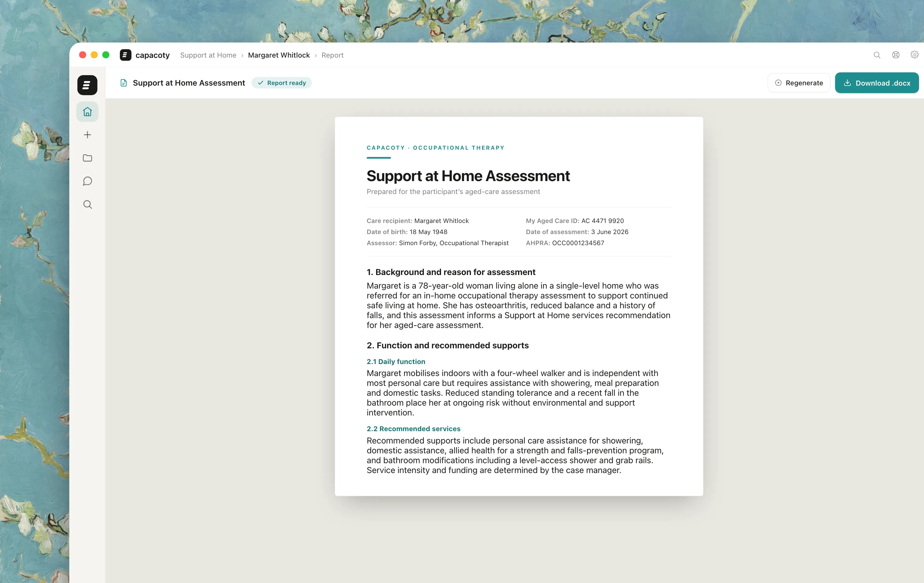
Task: Open Margaret Whitlock breadcrumb
Action: click(279, 55)
